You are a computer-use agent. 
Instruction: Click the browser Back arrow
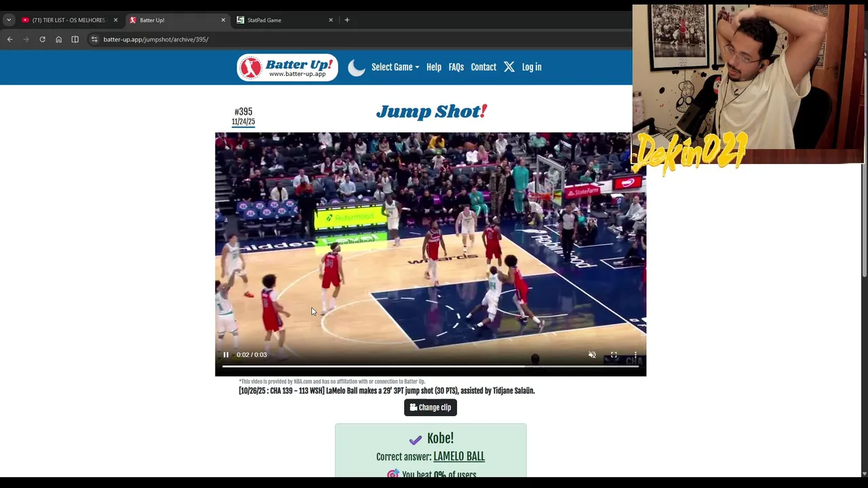[9, 39]
